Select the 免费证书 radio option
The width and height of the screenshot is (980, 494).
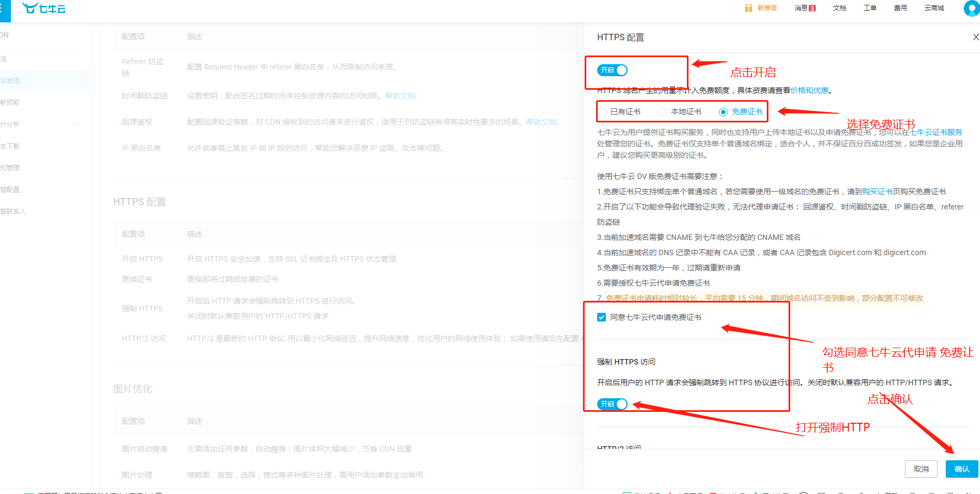point(723,112)
